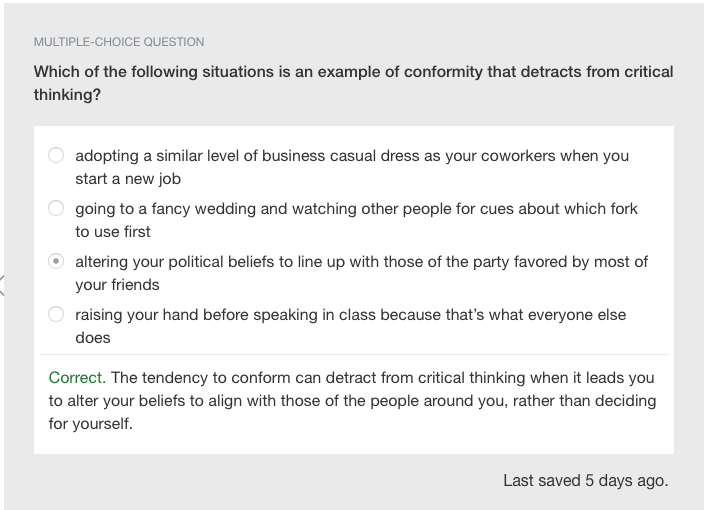This screenshot has height=510, width=706.
Task: Click the 'adopting a similar level' answer text
Action: pyautogui.click(x=352, y=167)
